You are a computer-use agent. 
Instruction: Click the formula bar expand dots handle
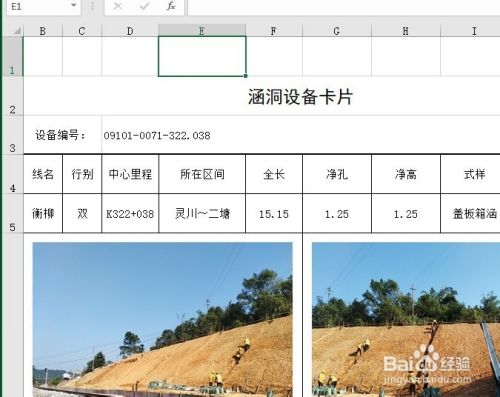pyautogui.click(x=93, y=6)
